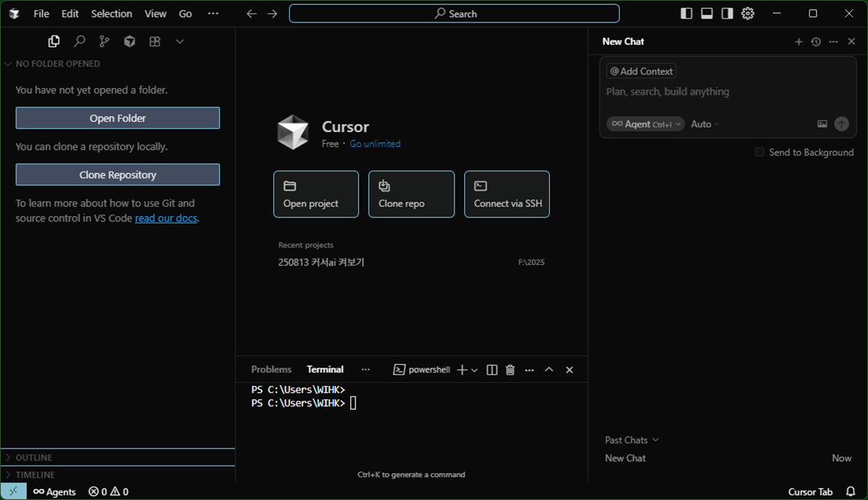Send the chat message arrow button
This screenshot has height=500, width=868.
pyautogui.click(x=841, y=124)
